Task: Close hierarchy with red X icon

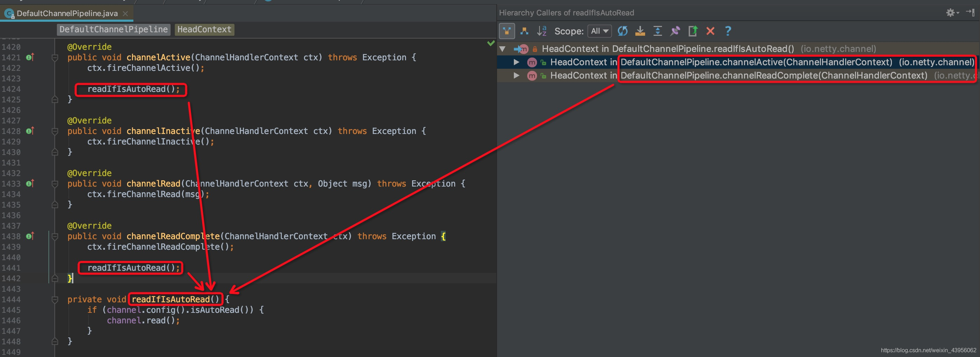Action: click(710, 31)
